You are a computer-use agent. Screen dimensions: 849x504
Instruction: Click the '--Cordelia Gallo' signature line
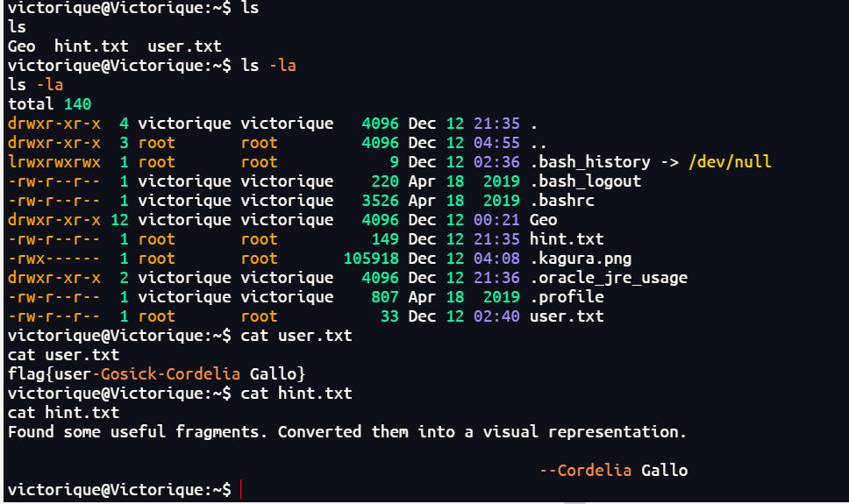(x=613, y=471)
